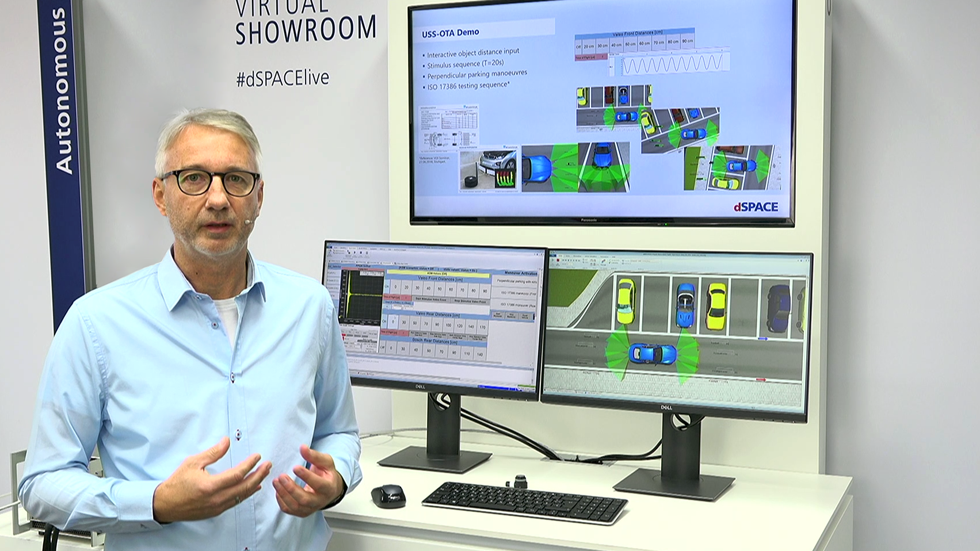
Task: Click the pause icon in the ControlDesk toolbar
Action: click(x=367, y=252)
